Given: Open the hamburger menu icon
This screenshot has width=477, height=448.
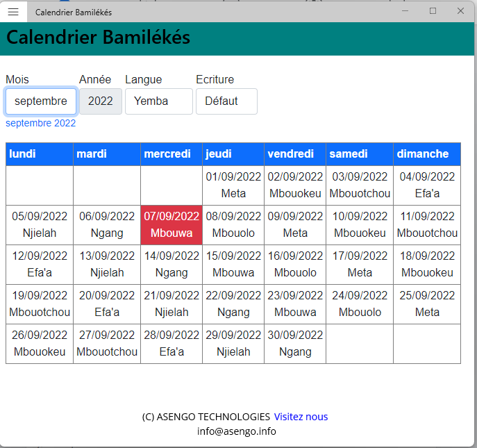Looking at the screenshot, I should (x=13, y=12).
